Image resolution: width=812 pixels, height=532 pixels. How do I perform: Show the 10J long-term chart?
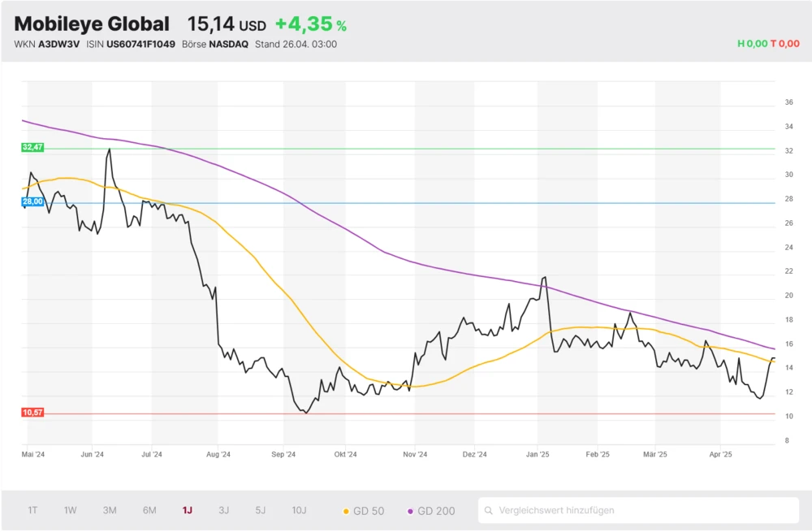(299, 511)
